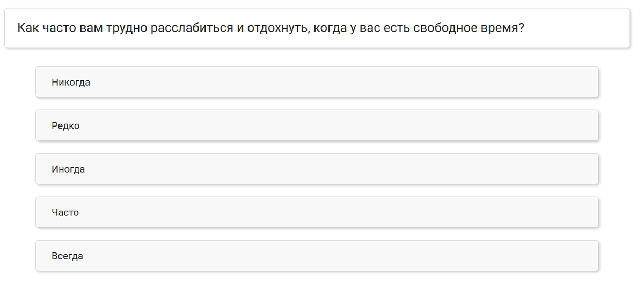Select the "Редко" answer option
This screenshot has width=644, height=290.
(x=317, y=125)
